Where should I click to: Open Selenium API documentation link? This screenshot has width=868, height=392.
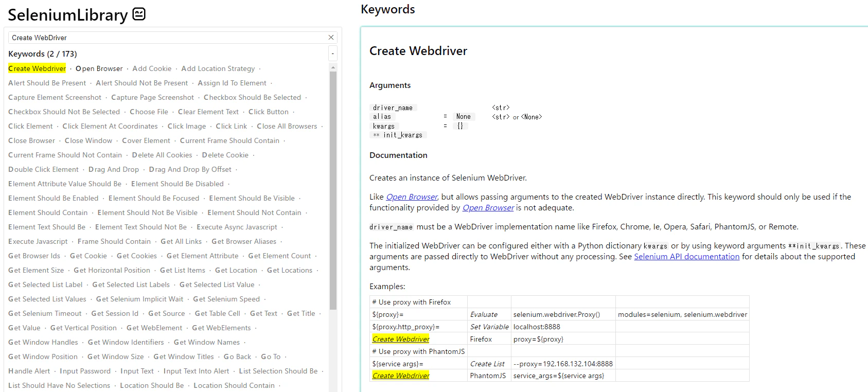pos(686,257)
